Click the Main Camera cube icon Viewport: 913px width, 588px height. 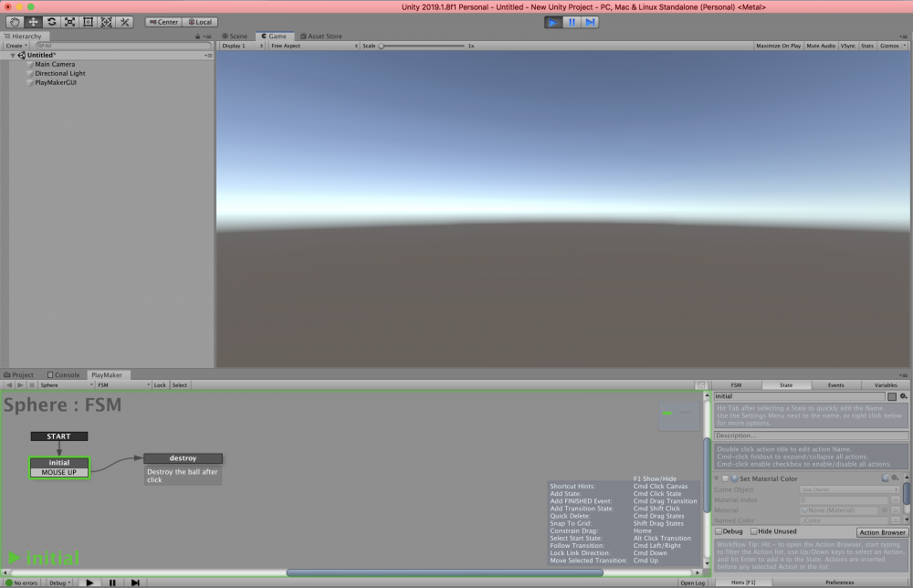pyautogui.click(x=30, y=65)
